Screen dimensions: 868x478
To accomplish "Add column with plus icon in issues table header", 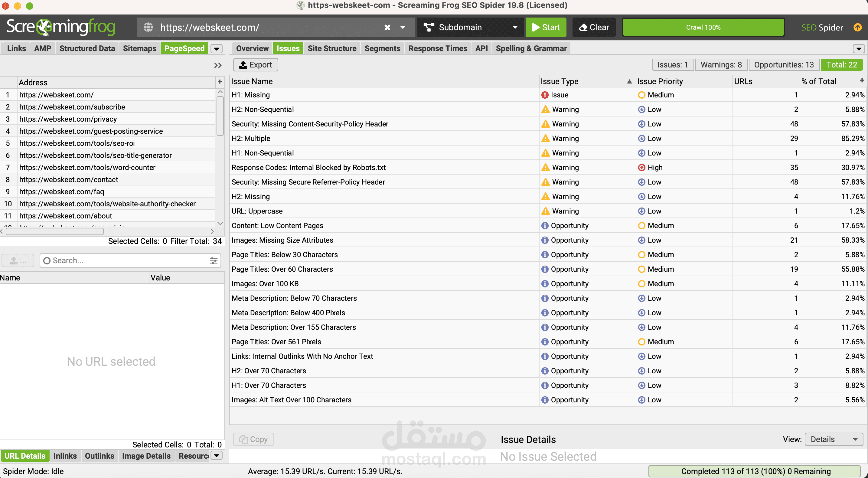I will (862, 80).
